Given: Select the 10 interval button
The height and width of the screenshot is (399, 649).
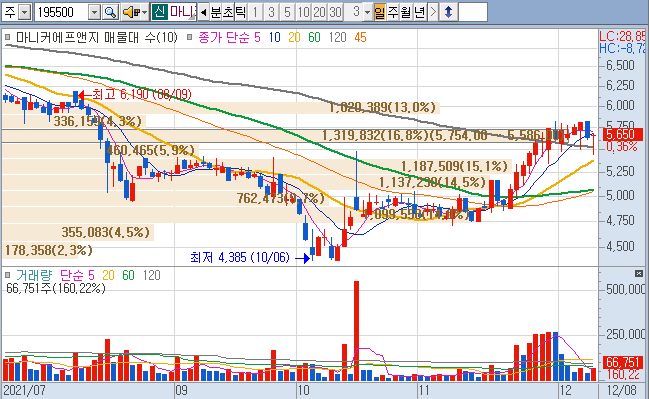Looking at the screenshot, I should click(x=303, y=12).
